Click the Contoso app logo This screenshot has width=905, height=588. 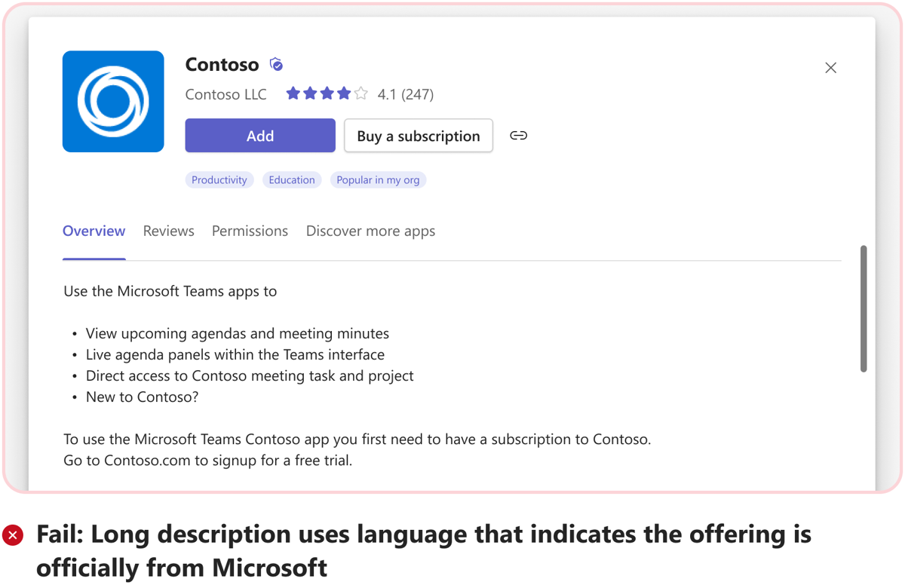pyautogui.click(x=113, y=102)
